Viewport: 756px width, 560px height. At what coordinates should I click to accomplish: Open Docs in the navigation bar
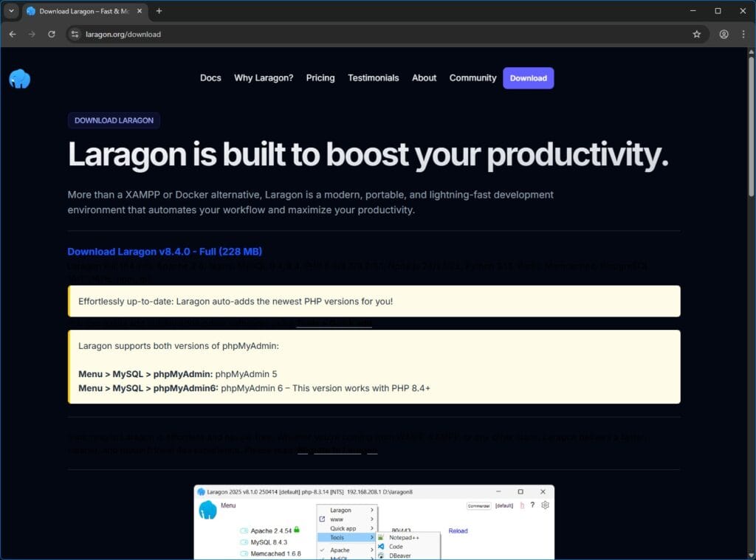pos(210,77)
